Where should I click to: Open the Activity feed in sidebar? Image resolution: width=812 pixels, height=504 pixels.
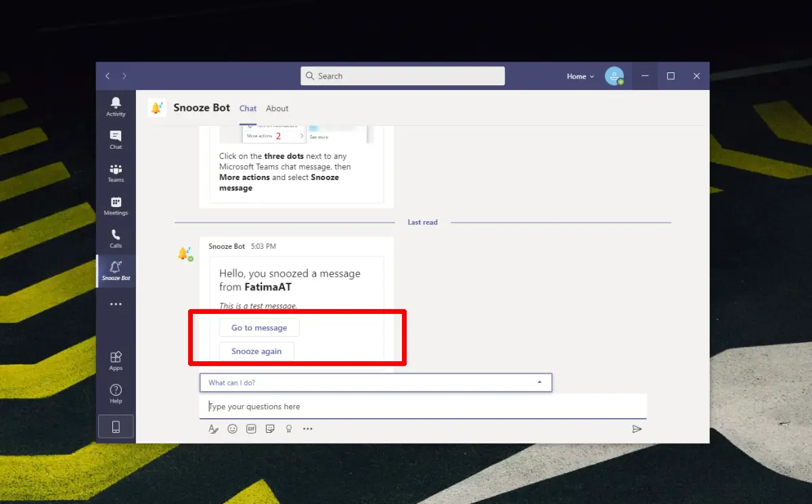(116, 106)
